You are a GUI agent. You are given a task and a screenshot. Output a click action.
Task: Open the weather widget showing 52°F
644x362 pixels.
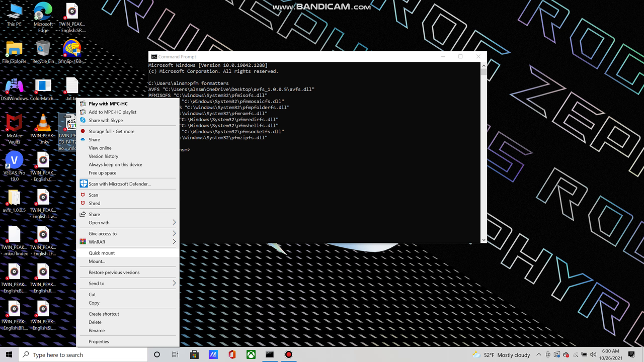[x=501, y=354]
